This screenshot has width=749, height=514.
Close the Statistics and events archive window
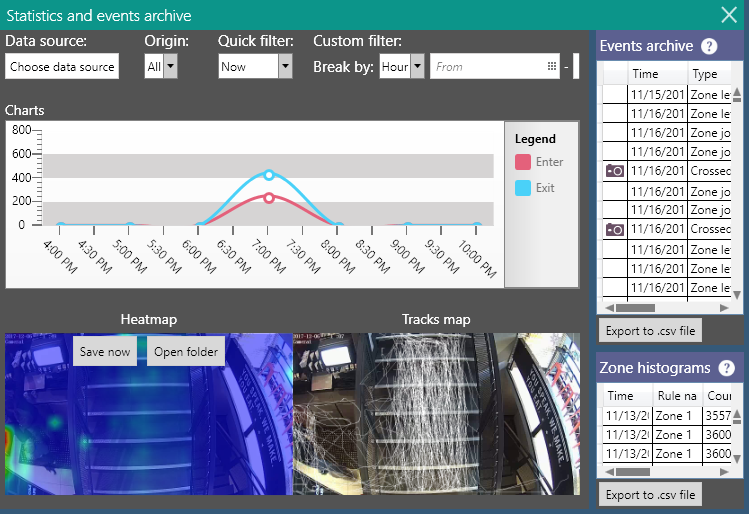pyautogui.click(x=729, y=14)
